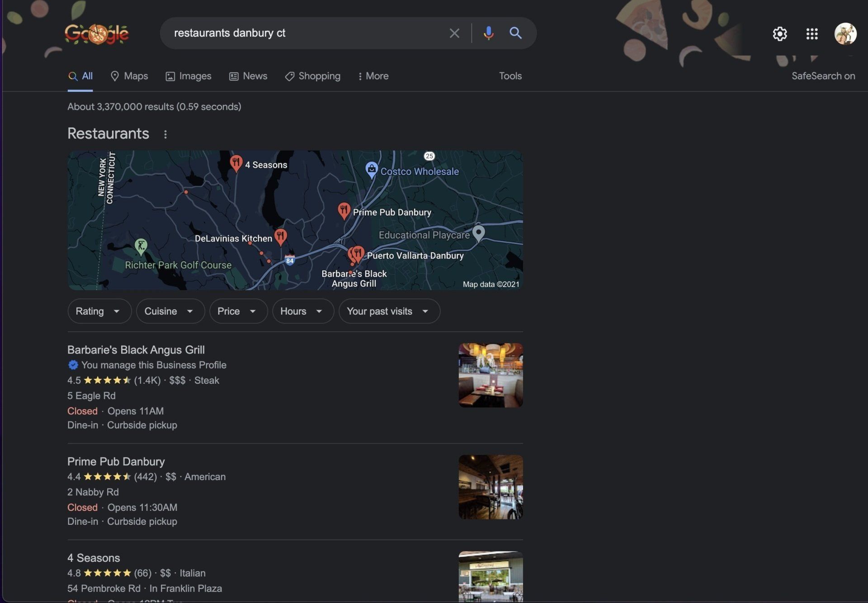Click the Google doodle logo
The height and width of the screenshot is (603, 868).
click(96, 33)
